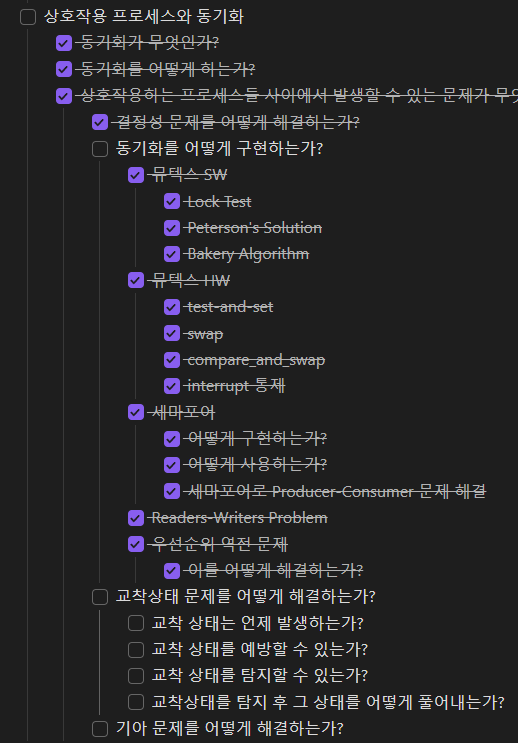Uncheck the 동기화를 어떻게 하는가? item
Viewport: 518px width, 743px height.
click(x=64, y=69)
